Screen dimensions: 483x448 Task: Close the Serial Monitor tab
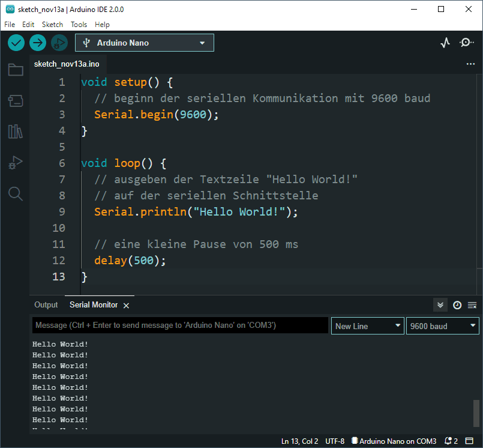coord(126,306)
